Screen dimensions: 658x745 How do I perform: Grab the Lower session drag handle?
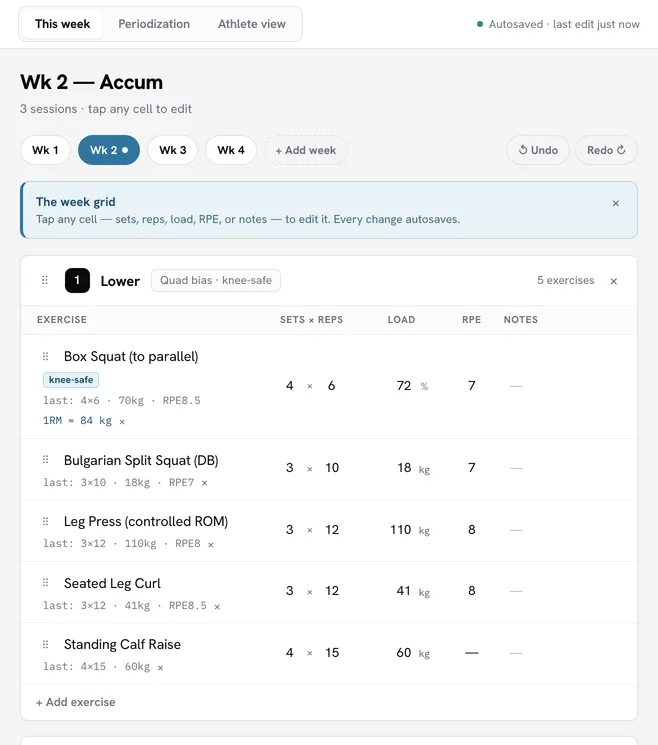45,280
